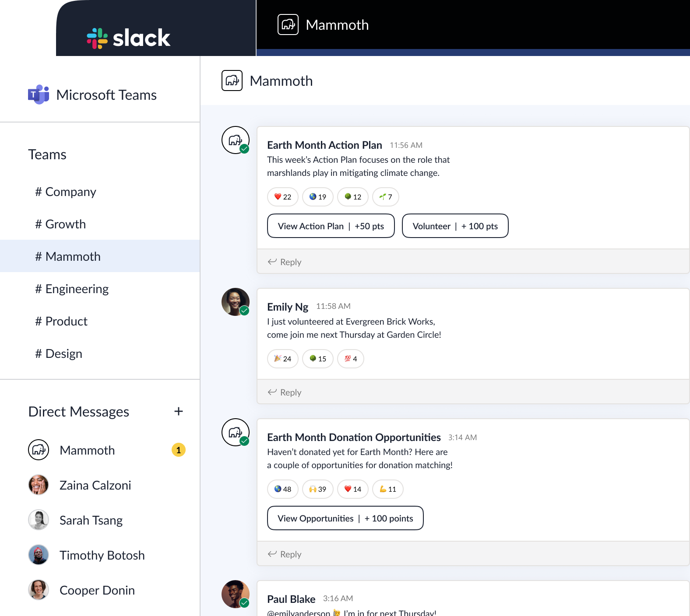The width and height of the screenshot is (690, 616).
Task: Open chat with Zaina Calzoni
Action: click(95, 485)
